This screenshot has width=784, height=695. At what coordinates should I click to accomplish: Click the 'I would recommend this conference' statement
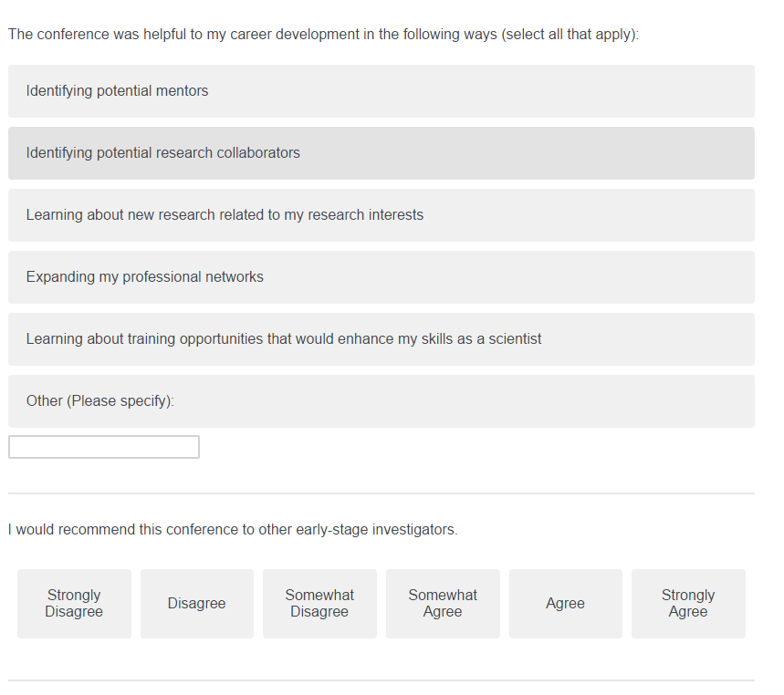(233, 530)
